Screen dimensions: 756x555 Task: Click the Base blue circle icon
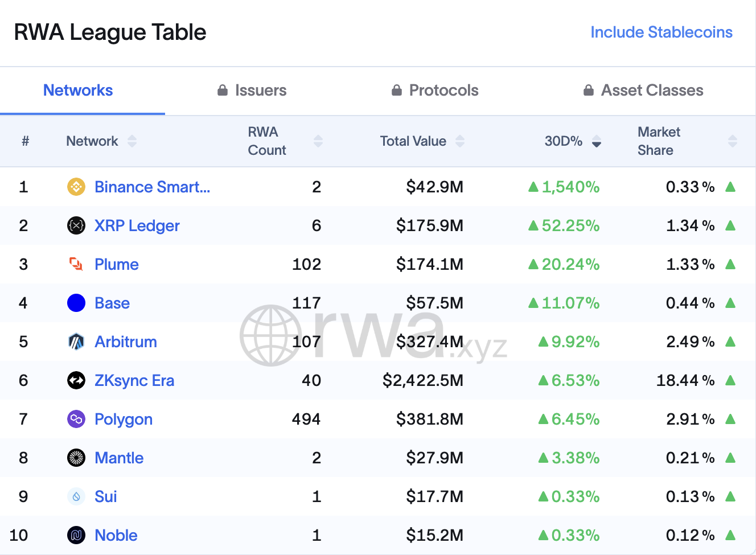[x=76, y=303]
